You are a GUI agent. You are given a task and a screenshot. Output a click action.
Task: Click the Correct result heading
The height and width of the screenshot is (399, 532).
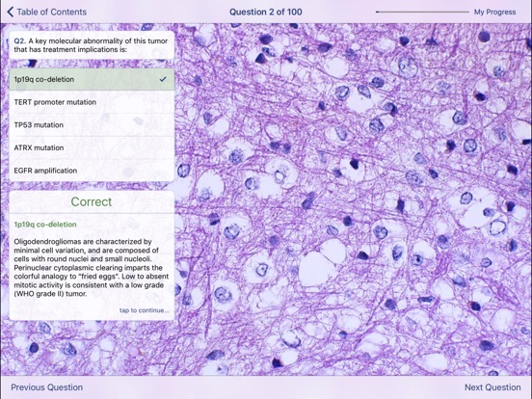tap(92, 201)
